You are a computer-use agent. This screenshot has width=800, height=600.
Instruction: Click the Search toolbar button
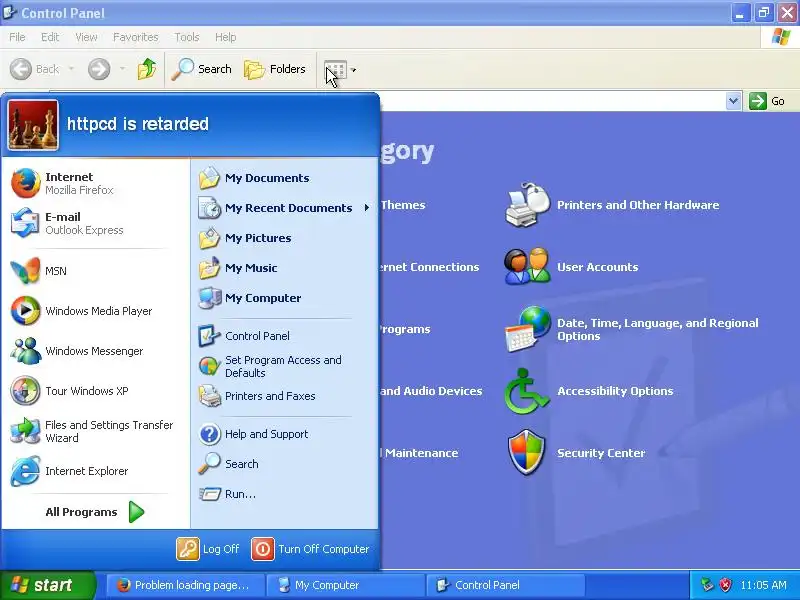pyautogui.click(x=202, y=69)
